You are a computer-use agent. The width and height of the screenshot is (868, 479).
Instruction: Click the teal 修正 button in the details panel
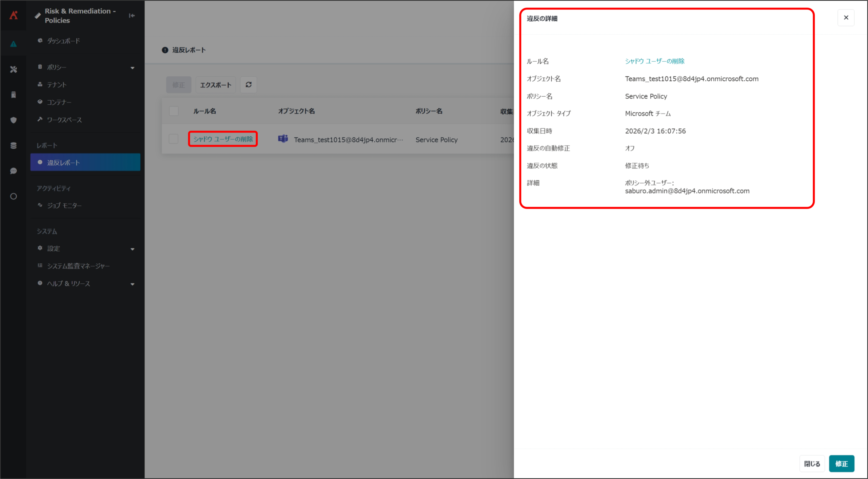click(x=841, y=463)
